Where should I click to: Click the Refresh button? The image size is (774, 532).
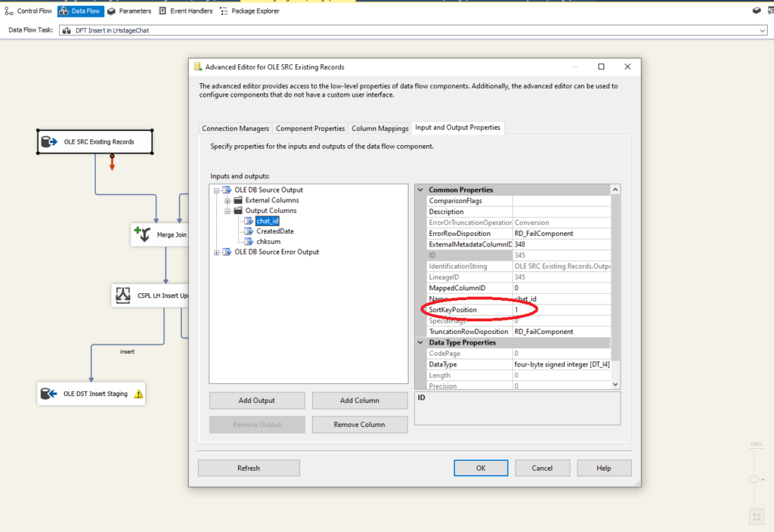pos(249,468)
